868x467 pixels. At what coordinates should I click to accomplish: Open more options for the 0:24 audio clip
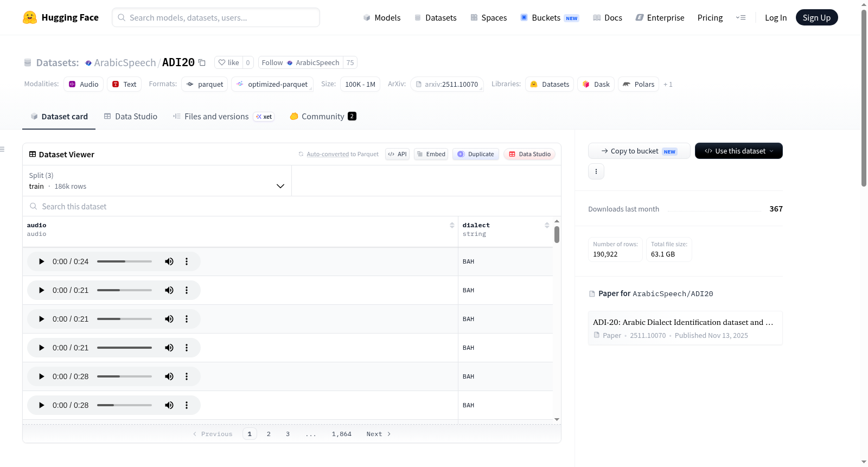(187, 261)
